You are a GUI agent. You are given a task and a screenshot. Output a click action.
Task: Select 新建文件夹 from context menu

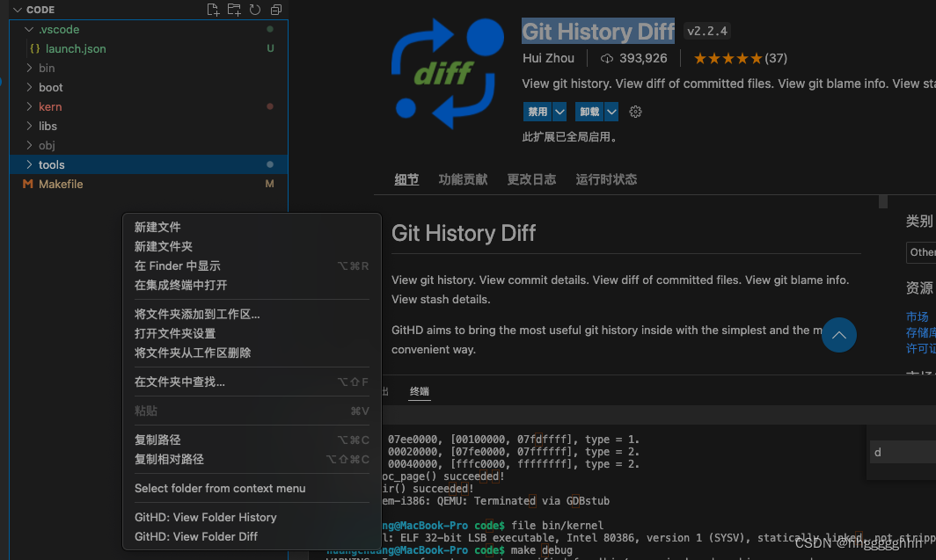[252, 246]
